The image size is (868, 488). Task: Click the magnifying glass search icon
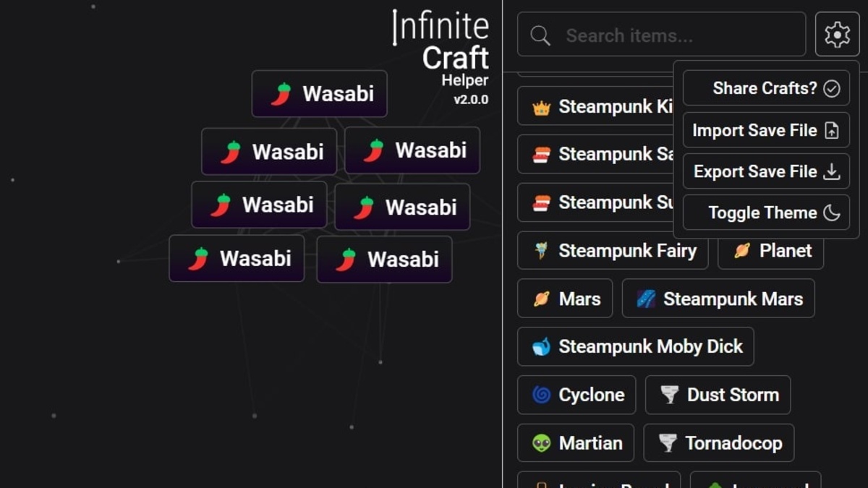pyautogui.click(x=540, y=35)
